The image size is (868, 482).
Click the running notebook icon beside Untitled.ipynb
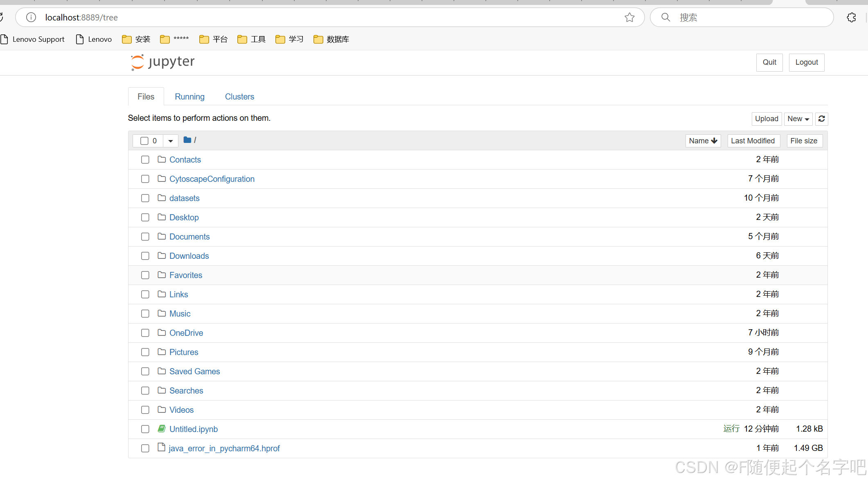pyautogui.click(x=162, y=428)
